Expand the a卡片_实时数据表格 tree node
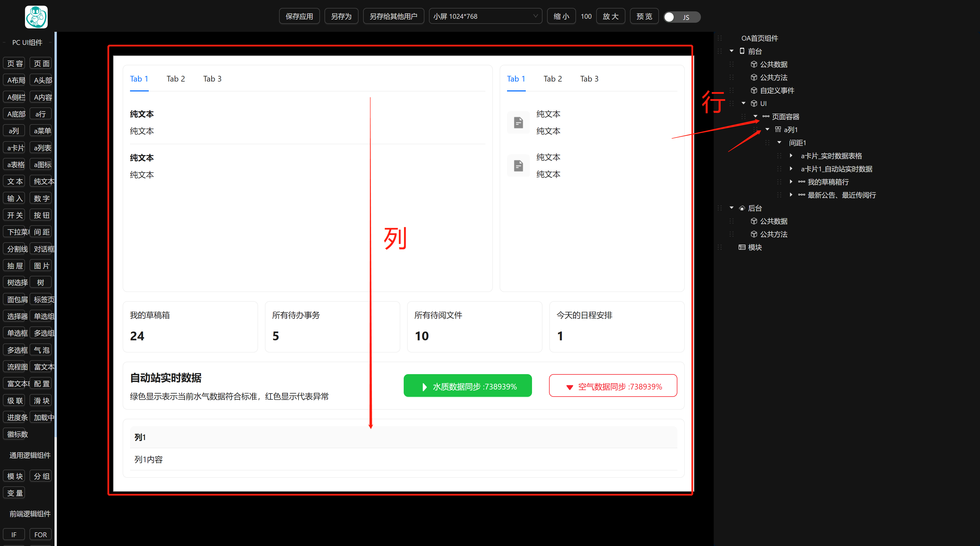980x546 pixels. click(791, 156)
